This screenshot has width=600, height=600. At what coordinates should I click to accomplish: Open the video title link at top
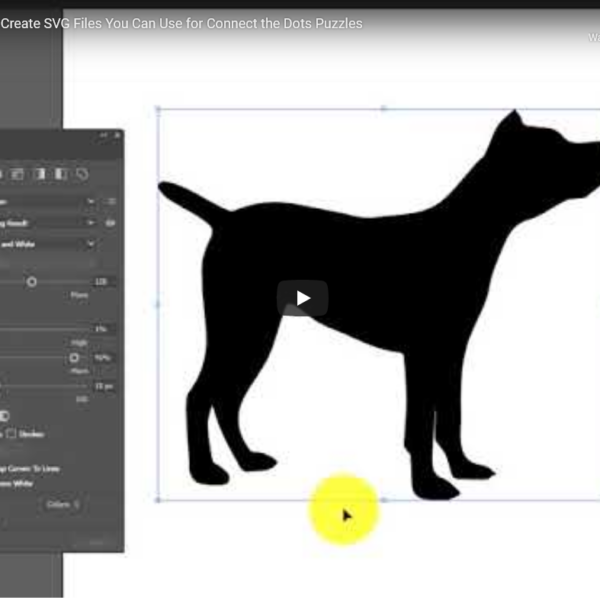pyautogui.click(x=182, y=23)
